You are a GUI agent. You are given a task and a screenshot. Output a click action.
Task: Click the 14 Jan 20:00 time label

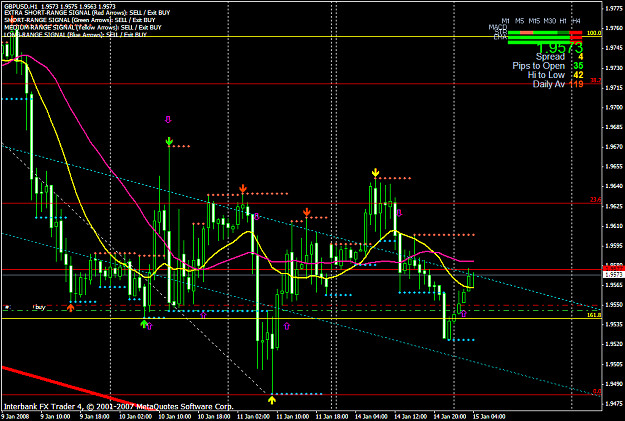pyautogui.click(x=450, y=417)
